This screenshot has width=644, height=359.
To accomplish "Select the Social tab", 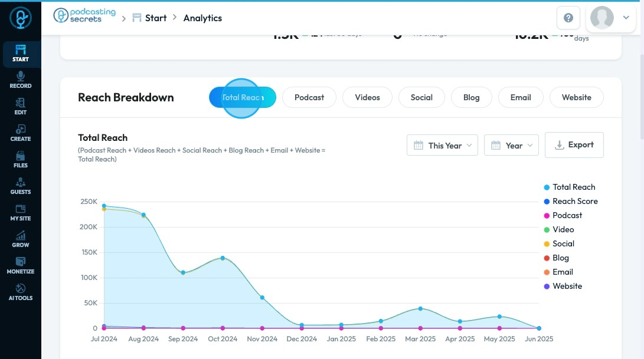I will click(x=421, y=97).
